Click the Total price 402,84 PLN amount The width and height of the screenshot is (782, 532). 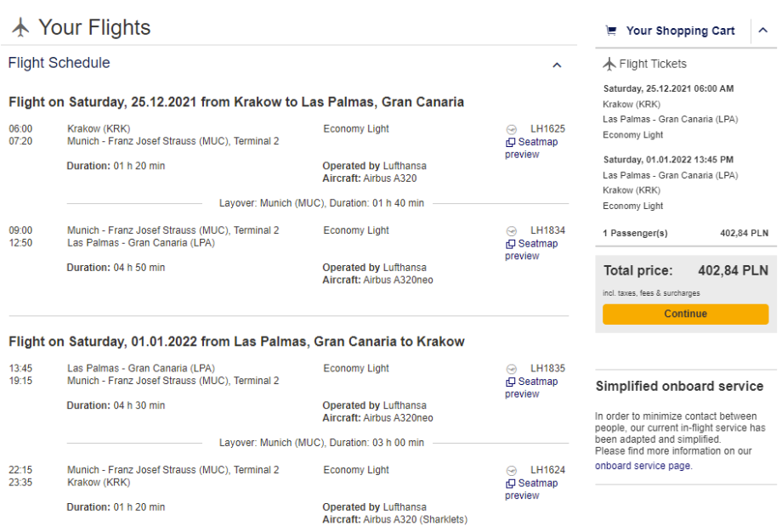pos(733,270)
